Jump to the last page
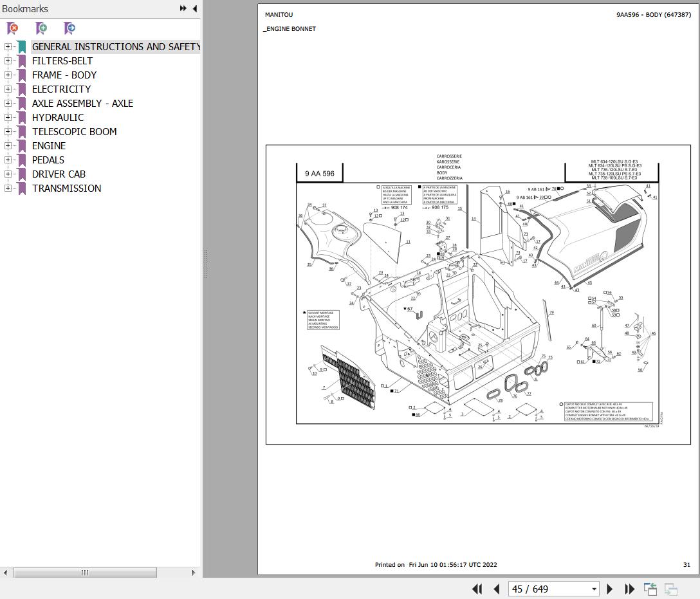Screen dimensions: 700x599 point(629,589)
